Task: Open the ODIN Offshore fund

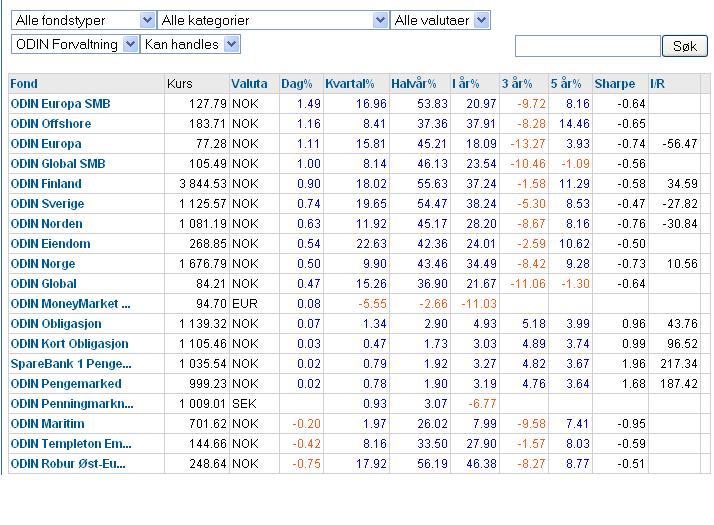Action: pyautogui.click(x=51, y=124)
